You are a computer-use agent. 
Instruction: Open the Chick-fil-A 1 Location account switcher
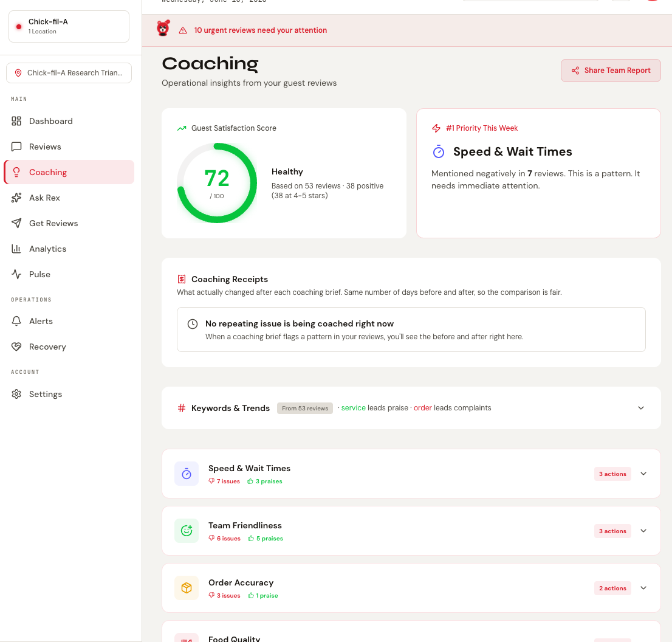click(69, 27)
